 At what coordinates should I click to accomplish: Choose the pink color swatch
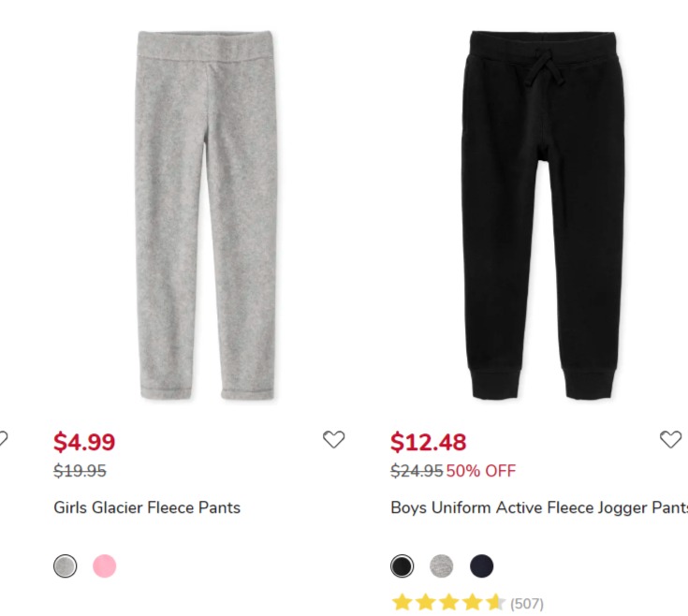[x=105, y=566]
